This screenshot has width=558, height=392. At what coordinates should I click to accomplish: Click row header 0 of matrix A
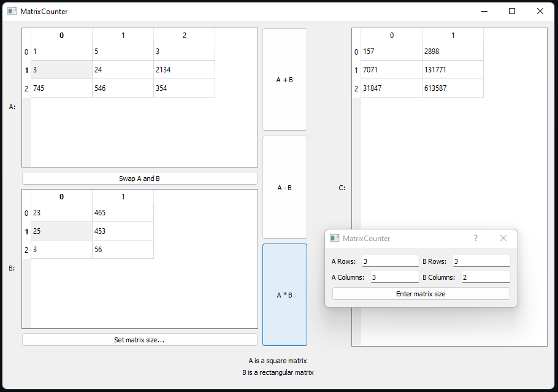coord(26,52)
